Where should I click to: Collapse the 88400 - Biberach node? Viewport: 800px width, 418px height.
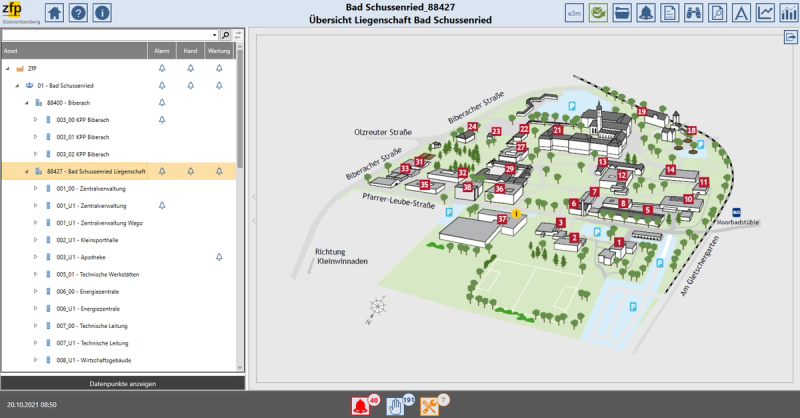[27, 103]
